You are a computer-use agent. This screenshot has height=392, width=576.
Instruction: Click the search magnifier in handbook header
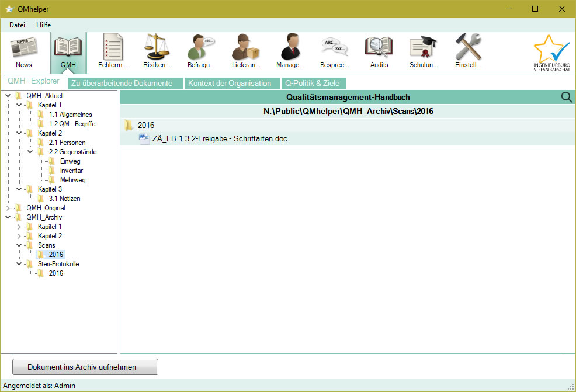tap(566, 98)
